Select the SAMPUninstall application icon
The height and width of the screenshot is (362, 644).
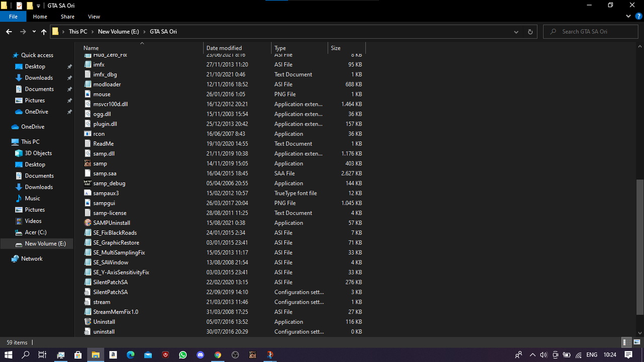[x=88, y=223]
